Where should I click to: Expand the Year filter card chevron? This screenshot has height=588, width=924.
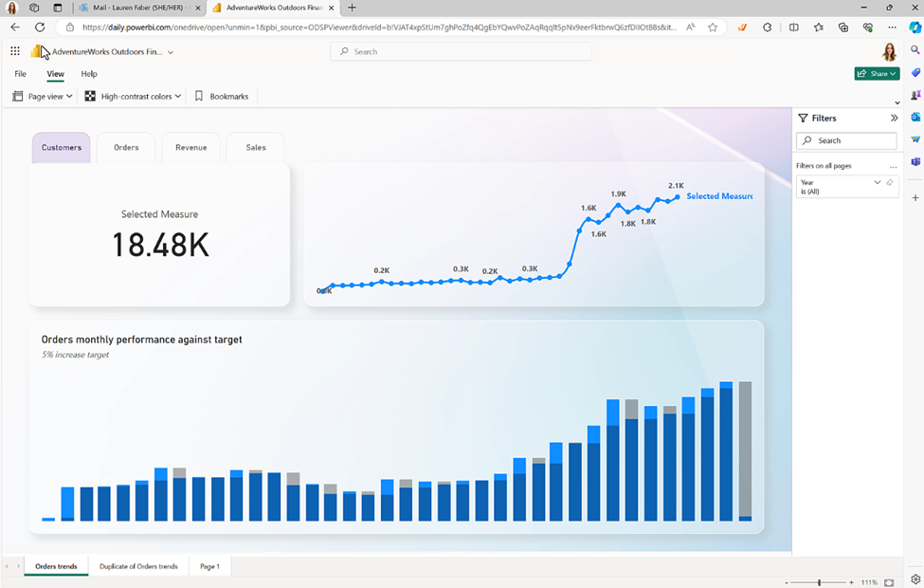tap(877, 182)
